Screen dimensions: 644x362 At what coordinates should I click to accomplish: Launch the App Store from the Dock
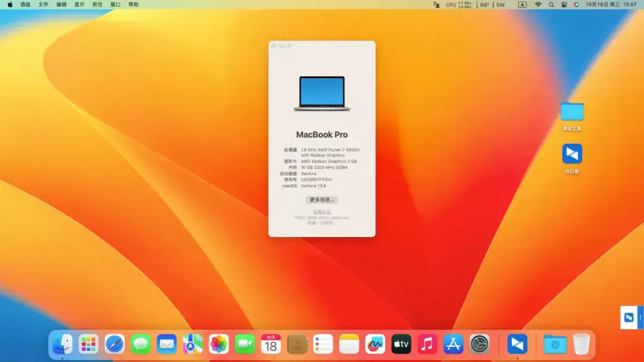point(453,344)
